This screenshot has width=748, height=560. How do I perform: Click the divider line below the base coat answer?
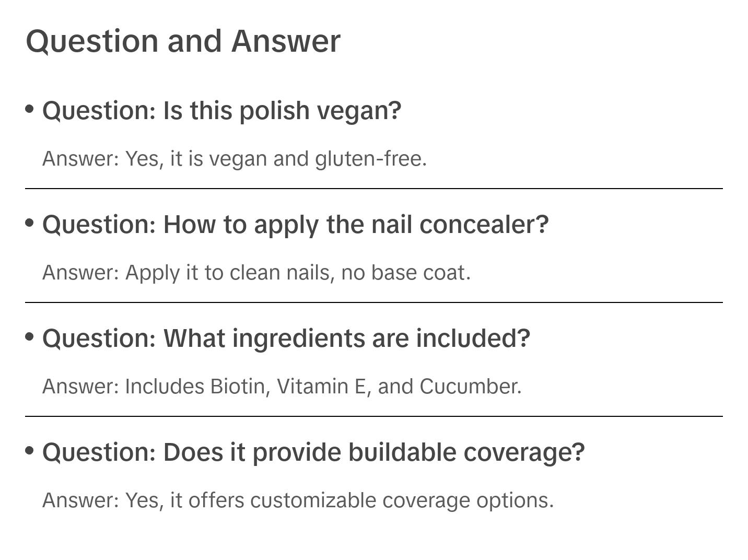[x=373, y=302]
